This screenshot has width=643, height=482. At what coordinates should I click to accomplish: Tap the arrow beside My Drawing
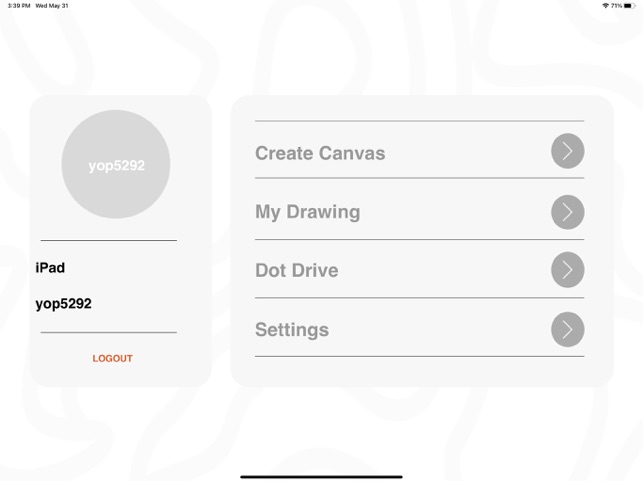pos(567,212)
